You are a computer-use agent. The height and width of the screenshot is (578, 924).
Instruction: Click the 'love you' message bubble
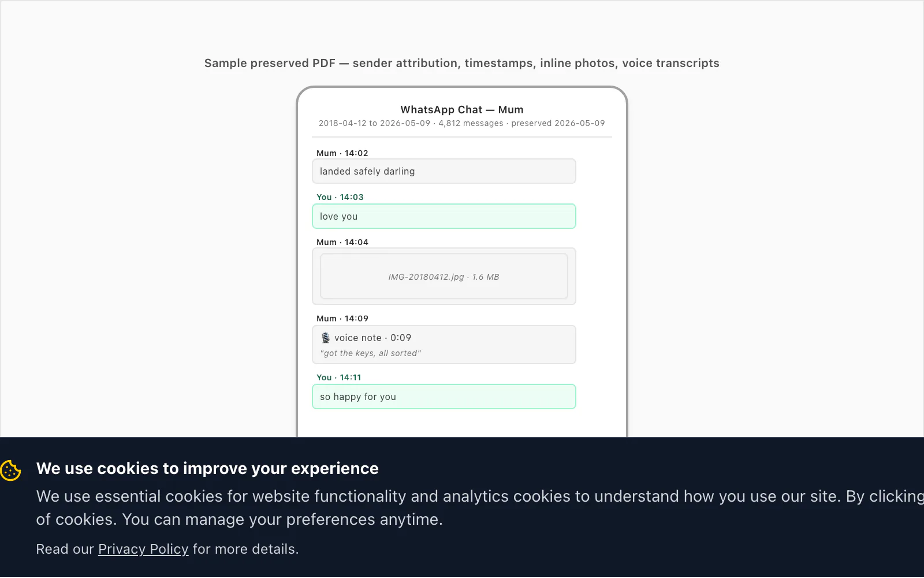pos(444,216)
